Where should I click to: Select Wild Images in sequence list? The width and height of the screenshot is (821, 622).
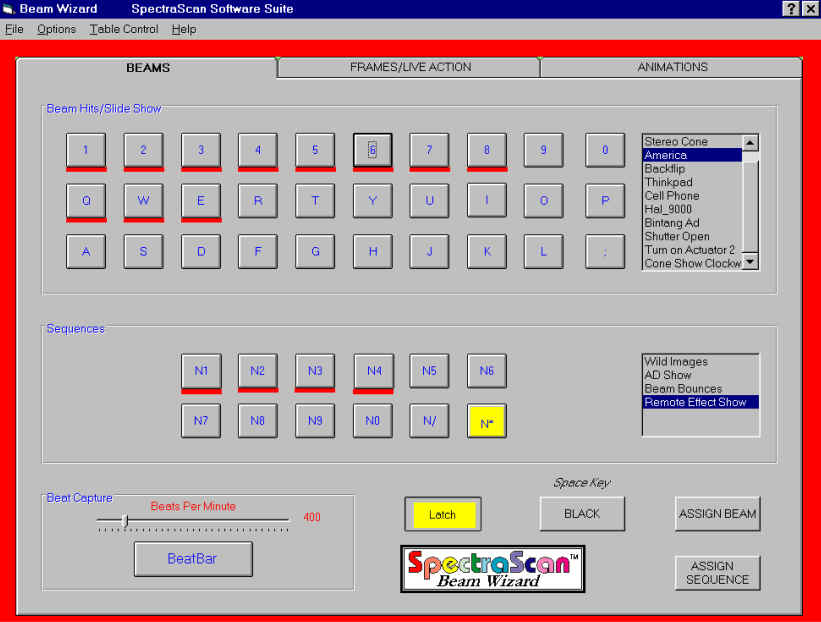tap(701, 362)
